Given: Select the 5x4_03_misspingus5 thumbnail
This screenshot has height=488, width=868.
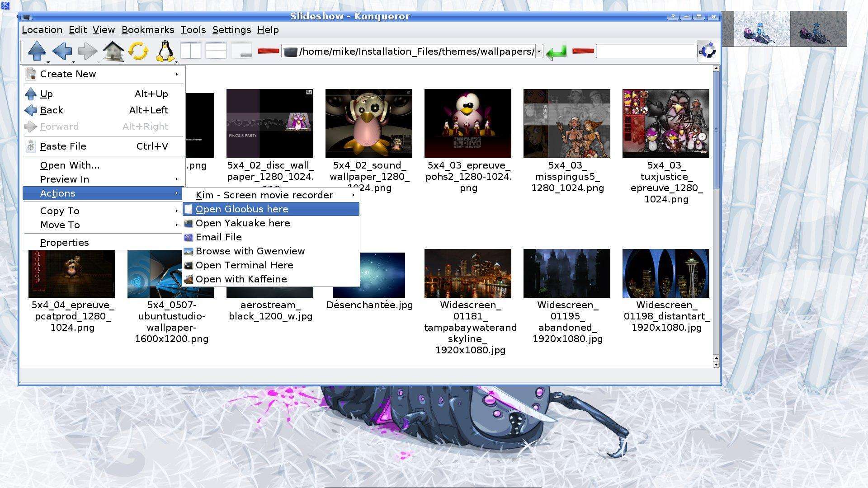Looking at the screenshot, I should click(x=567, y=123).
